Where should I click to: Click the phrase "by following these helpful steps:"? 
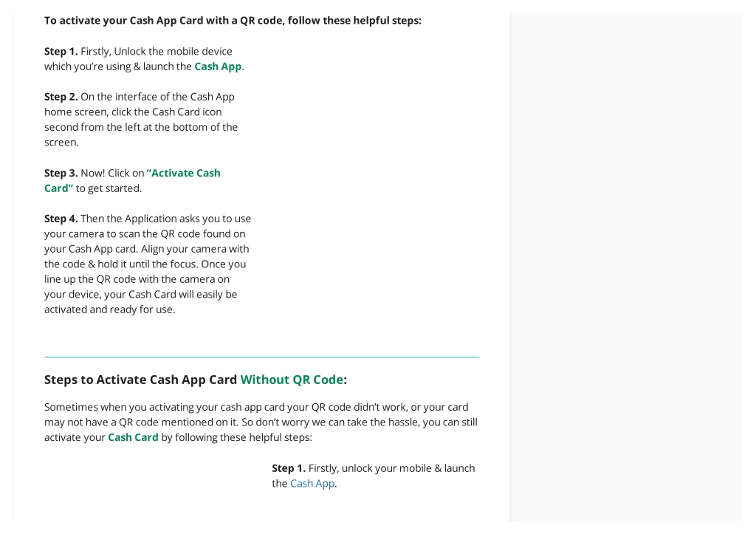237,437
